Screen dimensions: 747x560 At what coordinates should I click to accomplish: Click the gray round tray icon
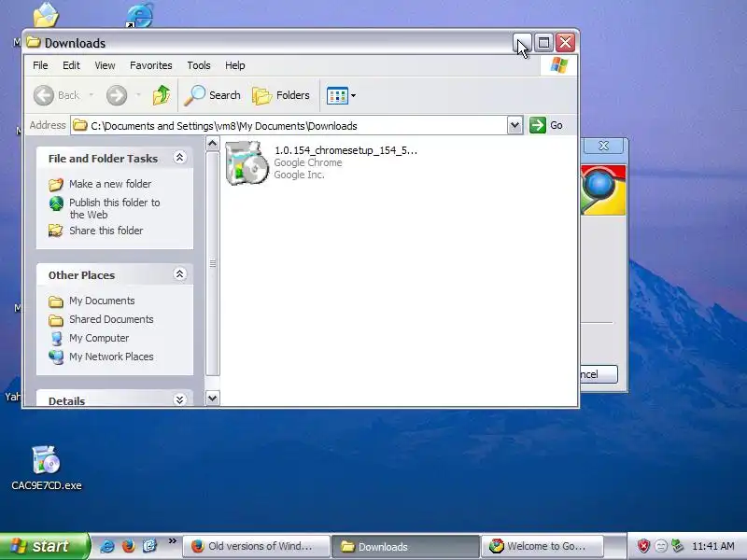point(661,546)
